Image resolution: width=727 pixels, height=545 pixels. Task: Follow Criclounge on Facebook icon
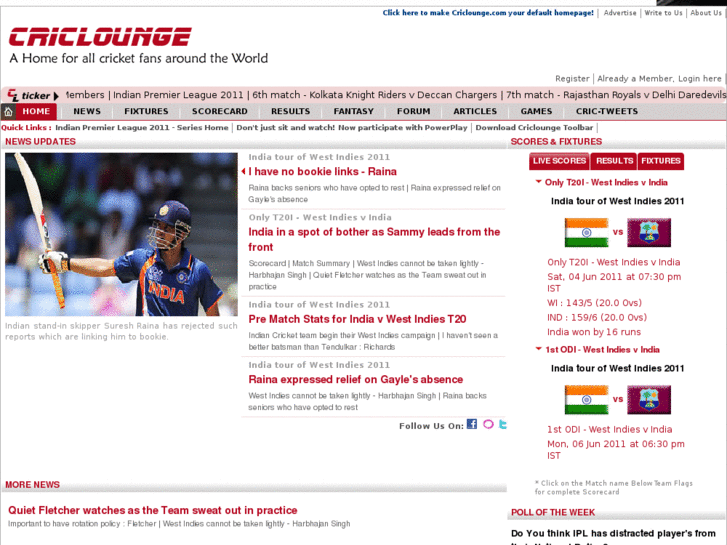(x=472, y=424)
